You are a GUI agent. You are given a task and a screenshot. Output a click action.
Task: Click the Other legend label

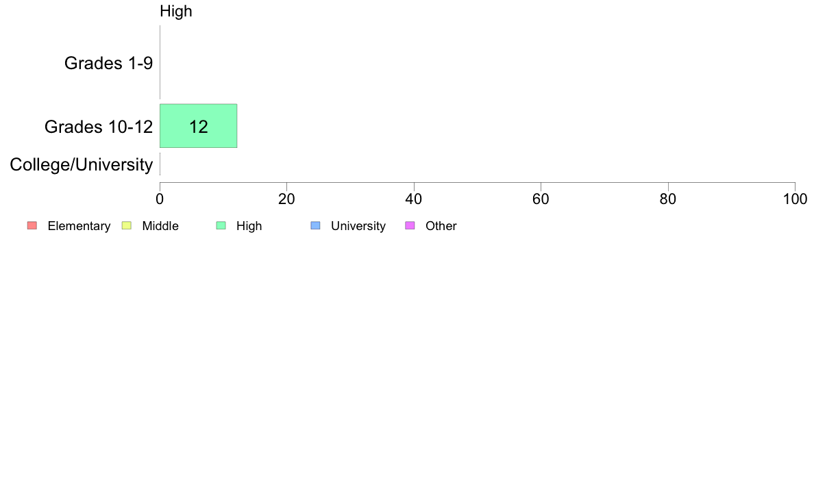pos(441,226)
